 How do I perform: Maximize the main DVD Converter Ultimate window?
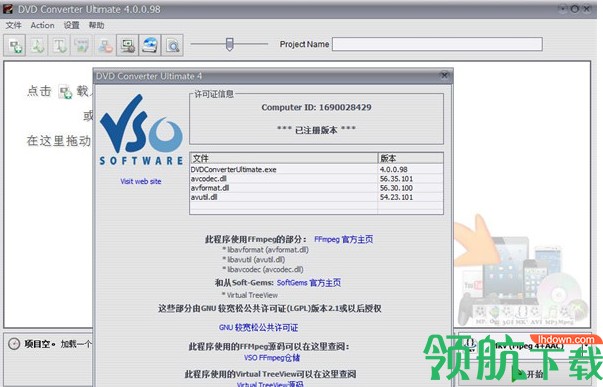click(x=575, y=8)
